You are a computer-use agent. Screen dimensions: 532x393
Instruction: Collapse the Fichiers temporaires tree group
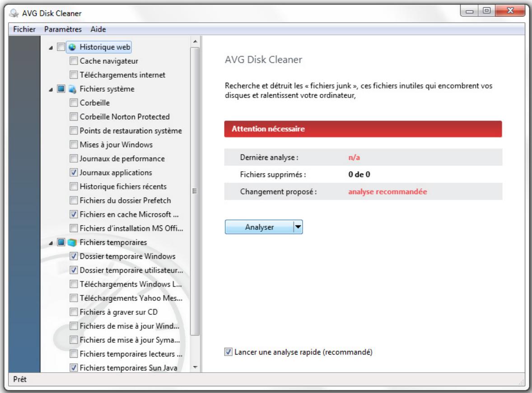tap(51, 243)
